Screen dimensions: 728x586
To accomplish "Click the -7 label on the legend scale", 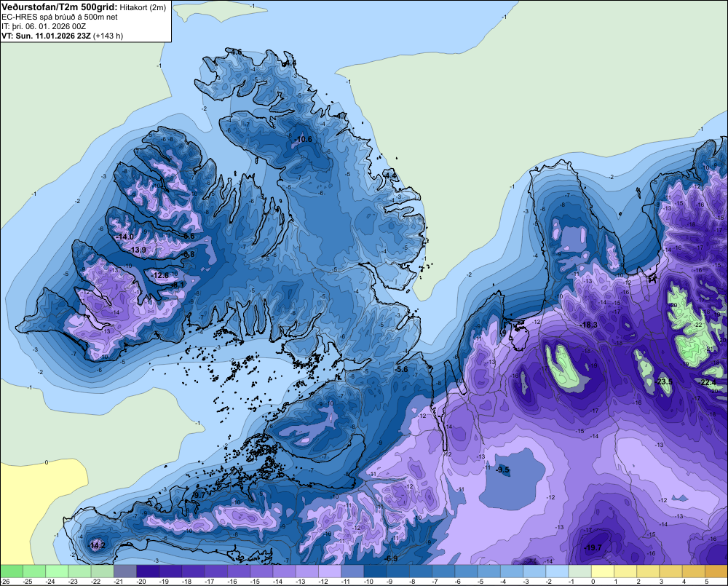I will click(x=436, y=582).
